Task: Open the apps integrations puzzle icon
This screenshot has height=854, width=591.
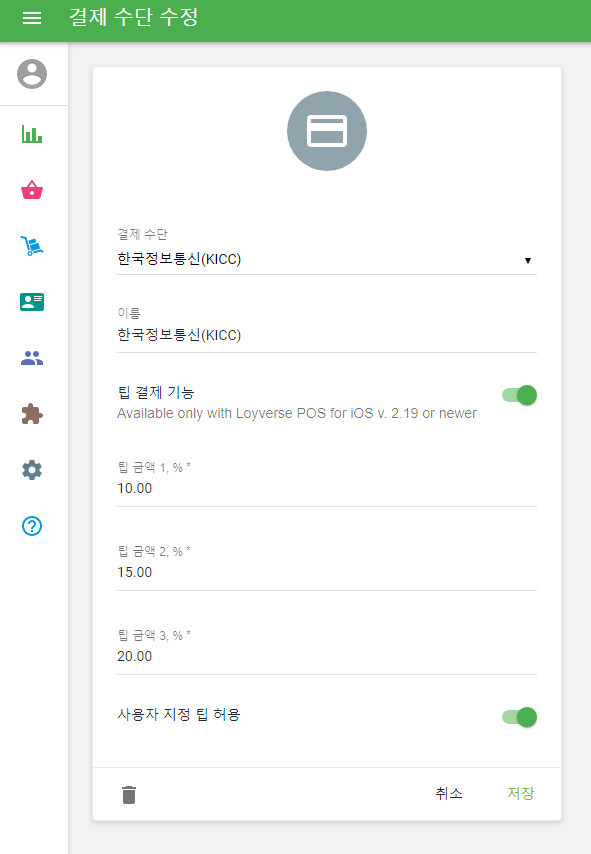Action: 32,414
